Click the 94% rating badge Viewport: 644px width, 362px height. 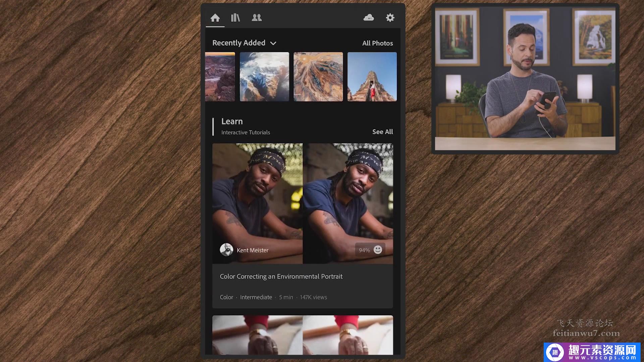[x=364, y=250]
